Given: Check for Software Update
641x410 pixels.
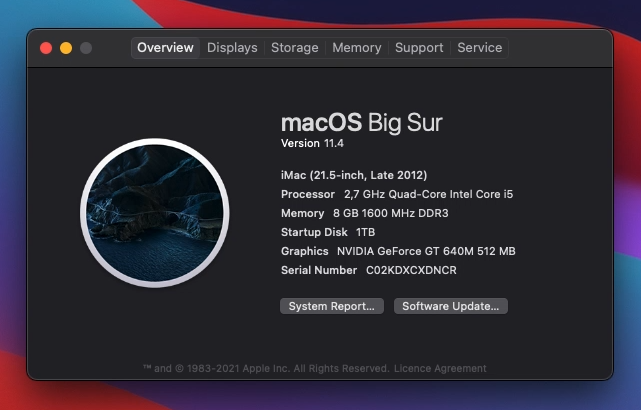Looking at the screenshot, I should pyautogui.click(x=450, y=306).
